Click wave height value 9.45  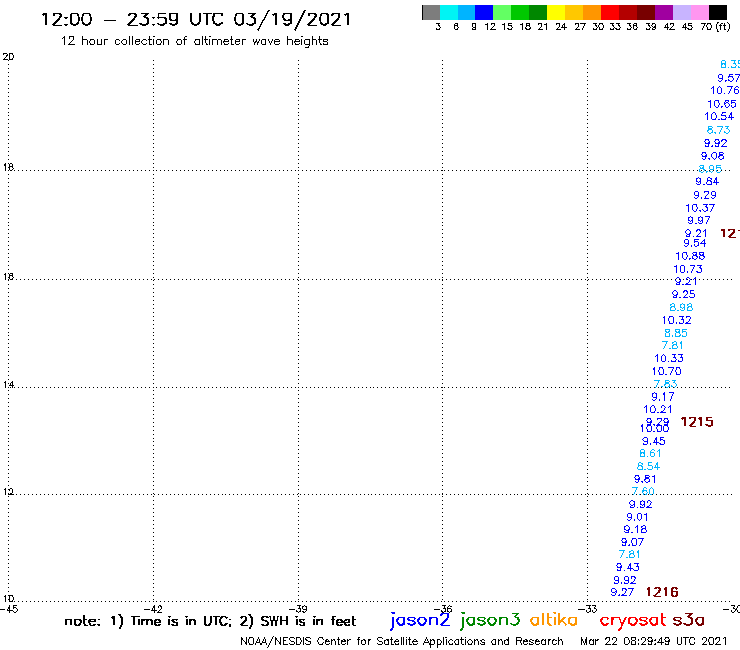[x=654, y=441]
